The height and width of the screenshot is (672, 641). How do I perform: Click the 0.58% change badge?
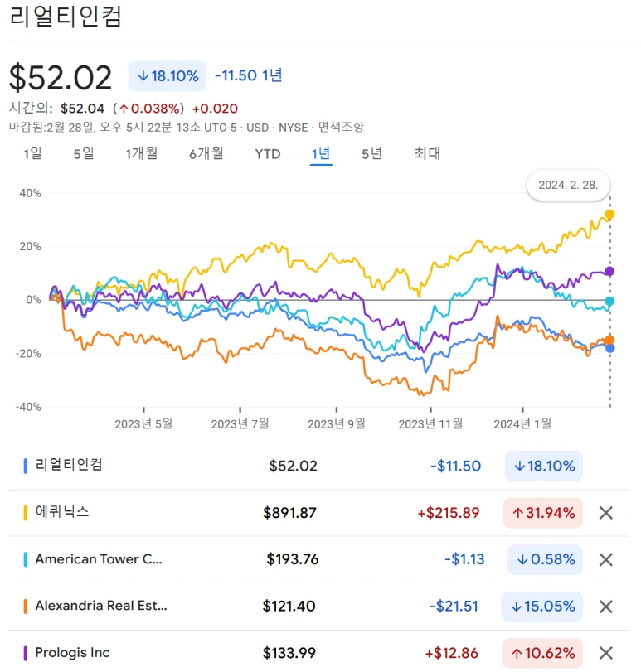tap(545, 559)
